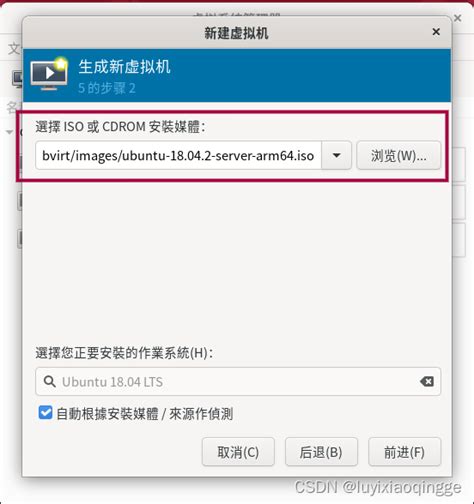Click the 新建虚拟机 dialog title bar
Image resolution: width=474 pixels, height=504 pixels.
pos(237,32)
